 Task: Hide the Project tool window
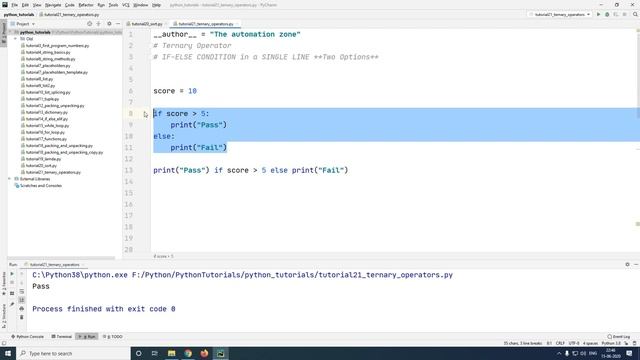pyautogui.click(x=118, y=24)
